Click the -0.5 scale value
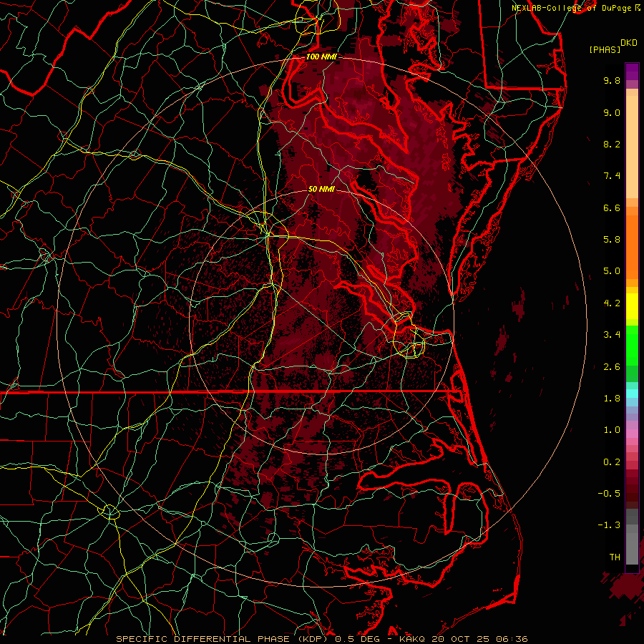Image resolution: width=644 pixels, height=644 pixels. click(609, 494)
